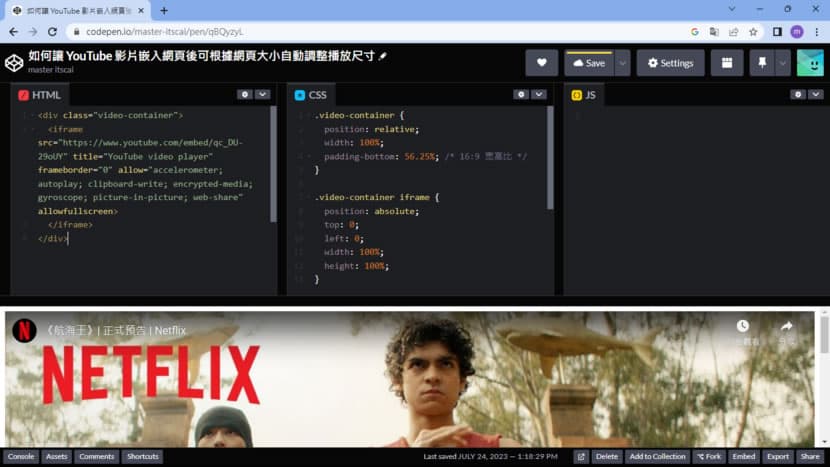Open preview in new window icon
The image size is (830, 467).
click(581, 456)
